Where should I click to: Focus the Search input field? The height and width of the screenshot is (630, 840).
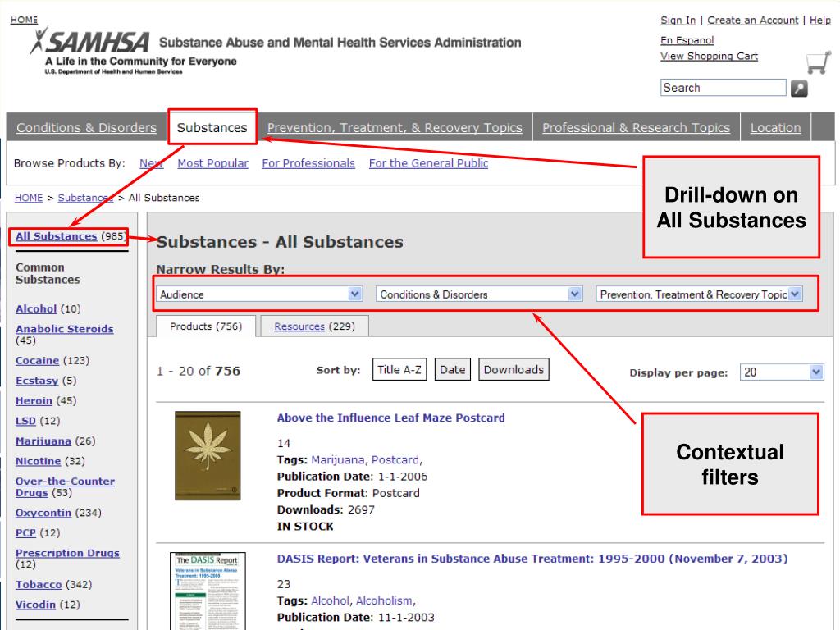(724, 88)
